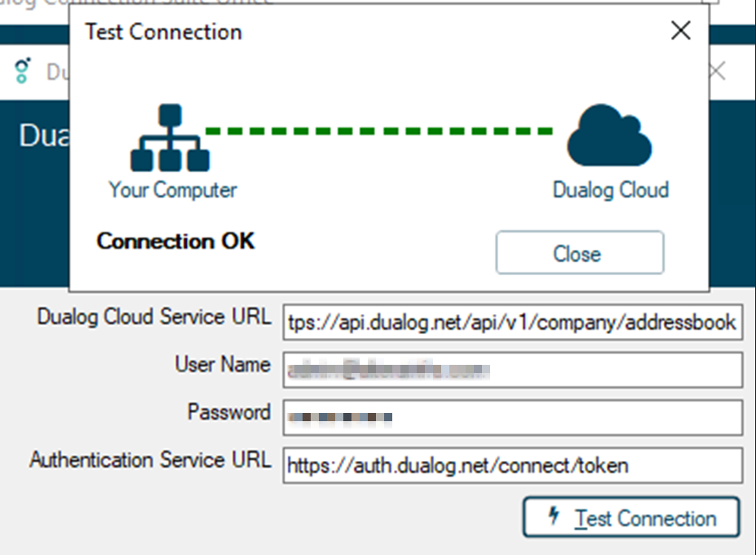Click the Your Computer network icon
Screen dimensions: 756x555
click(x=170, y=138)
